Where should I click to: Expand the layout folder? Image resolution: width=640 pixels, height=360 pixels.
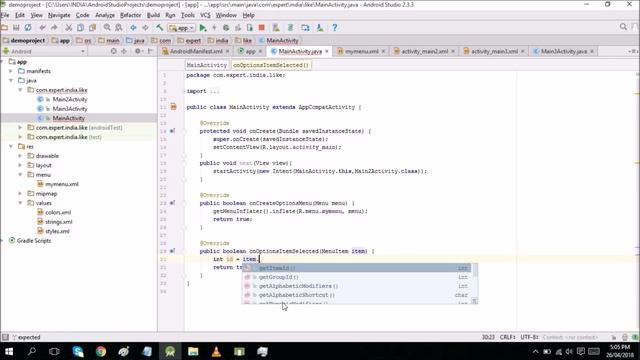pyautogui.click(x=21, y=165)
